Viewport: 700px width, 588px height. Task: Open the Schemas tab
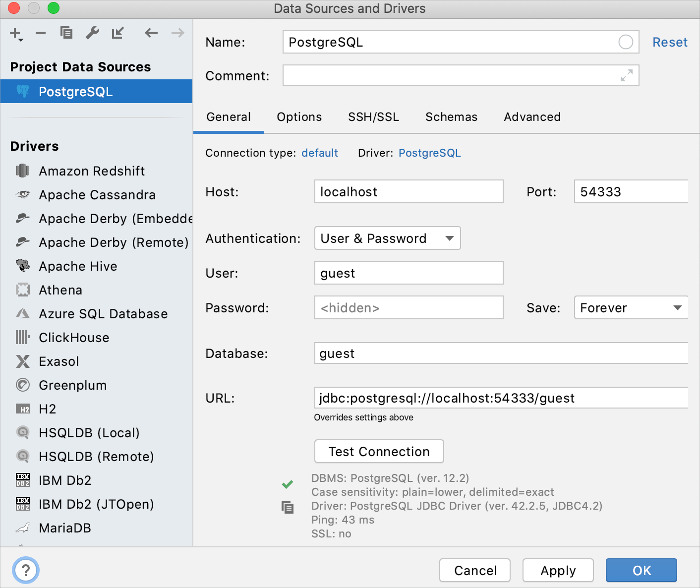(x=451, y=117)
